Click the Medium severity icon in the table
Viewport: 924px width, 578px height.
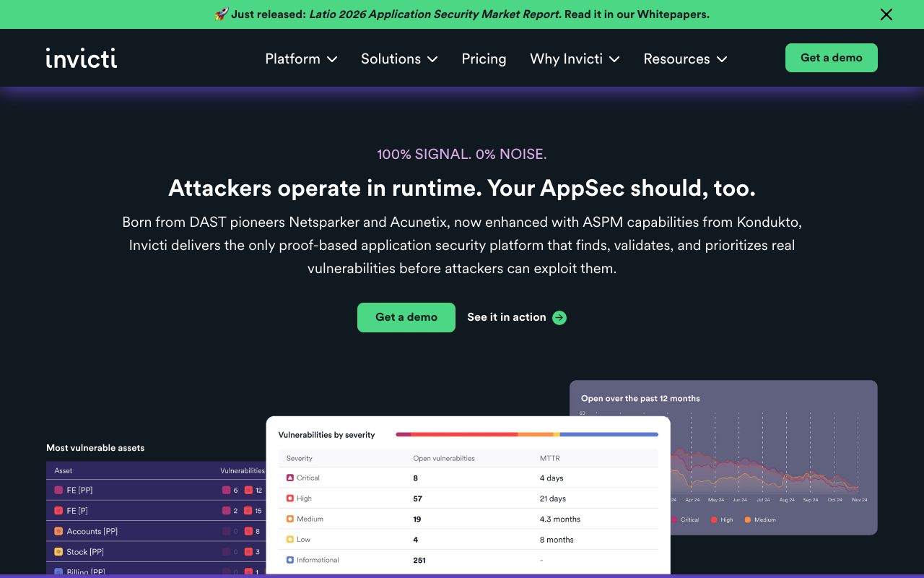click(x=290, y=519)
